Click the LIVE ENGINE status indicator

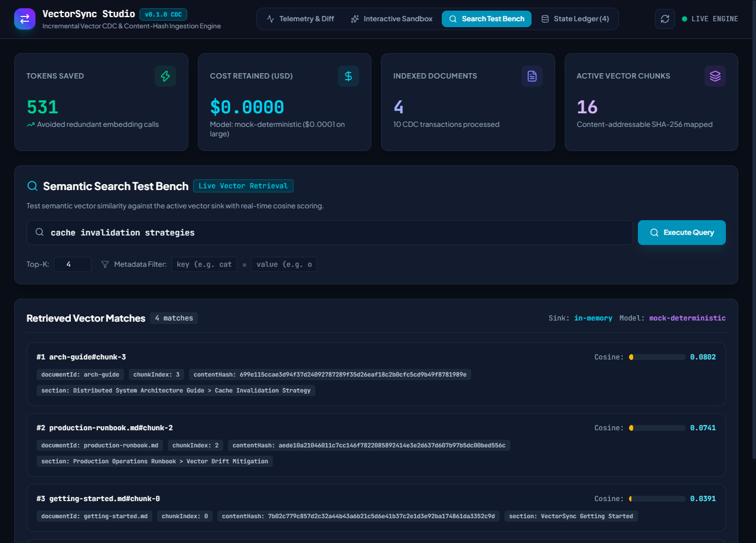coord(710,19)
